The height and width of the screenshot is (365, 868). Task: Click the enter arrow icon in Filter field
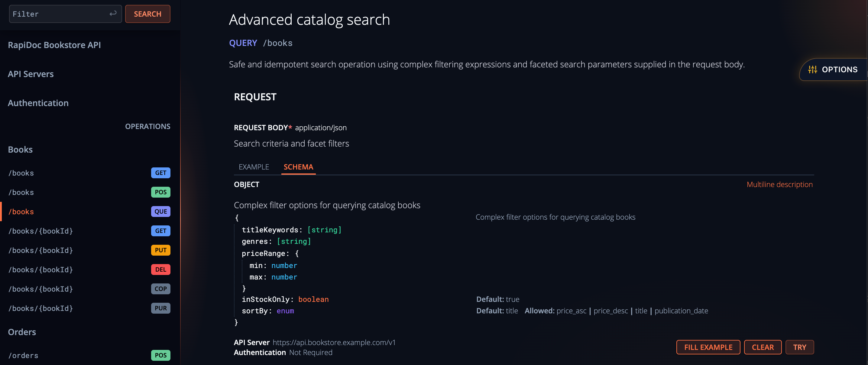[113, 14]
